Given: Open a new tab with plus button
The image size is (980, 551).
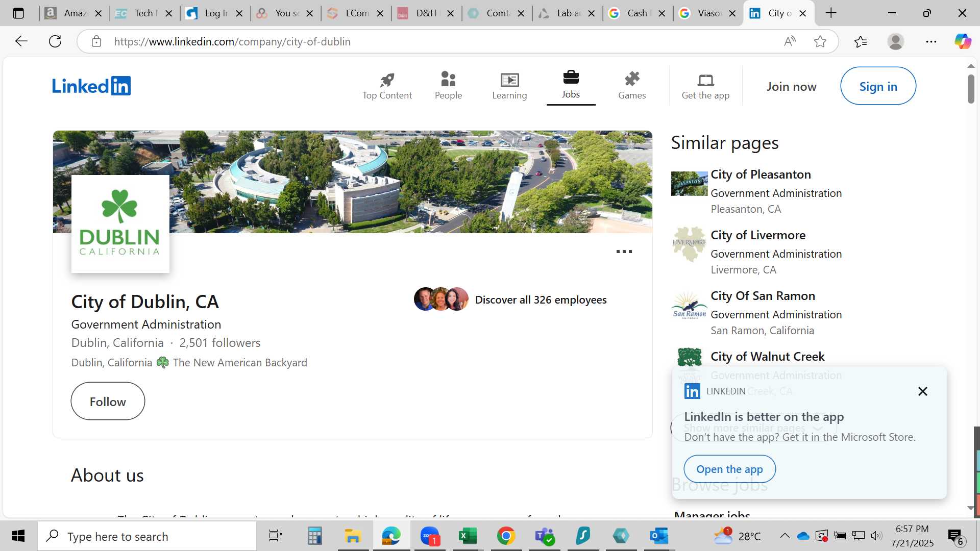Looking at the screenshot, I should point(831,13).
